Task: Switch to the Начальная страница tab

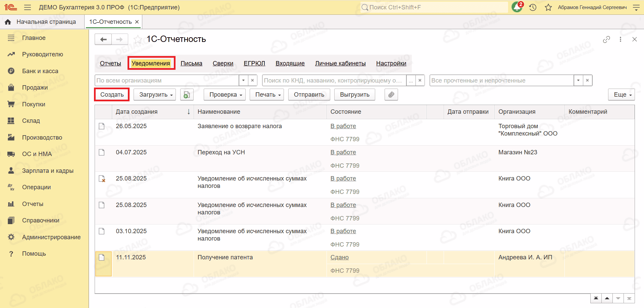Action: [x=42, y=22]
